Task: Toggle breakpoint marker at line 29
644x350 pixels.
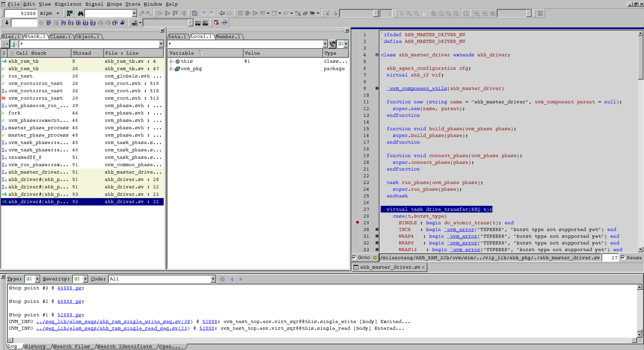Action: tap(358, 222)
